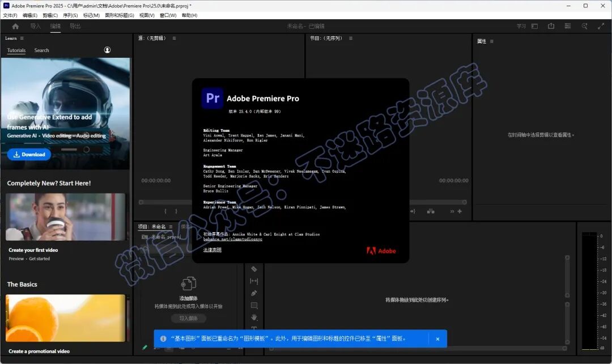Click the 导入媒体 button

tap(189, 318)
